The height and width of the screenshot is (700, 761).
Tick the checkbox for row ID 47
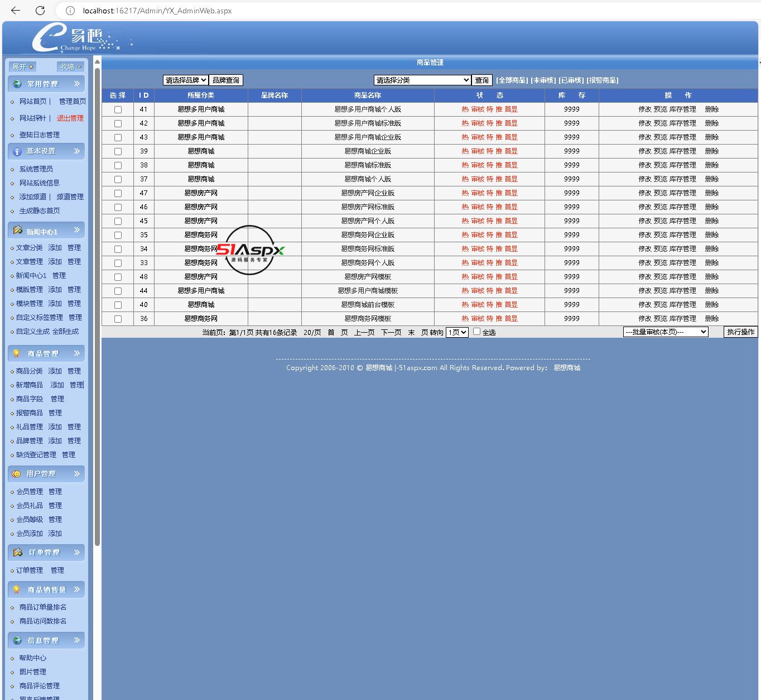[118, 194]
